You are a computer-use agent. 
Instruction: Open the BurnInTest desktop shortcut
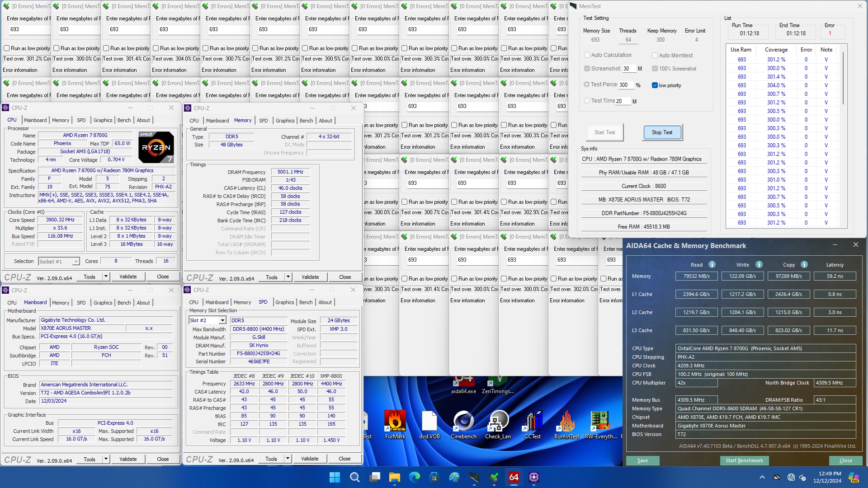[566, 425]
